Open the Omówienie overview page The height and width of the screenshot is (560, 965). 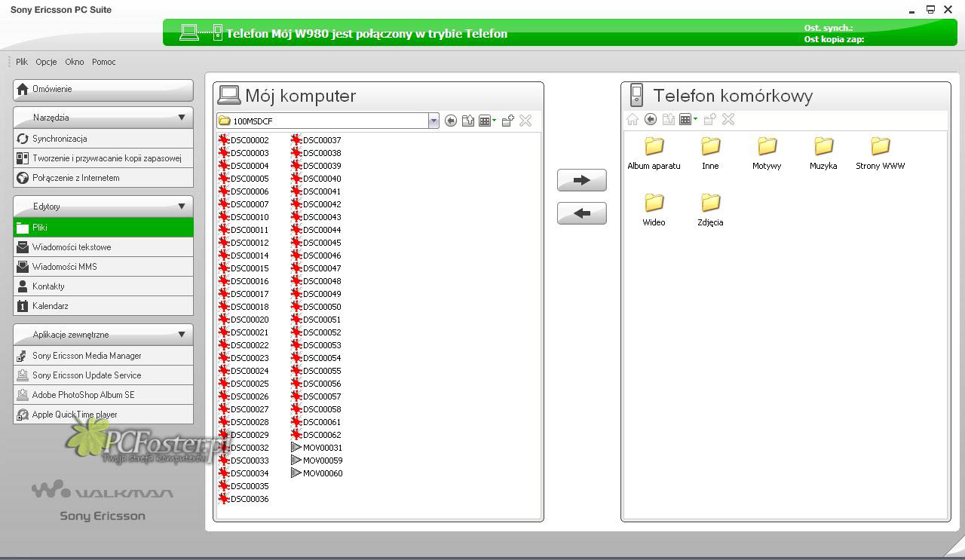(x=103, y=90)
